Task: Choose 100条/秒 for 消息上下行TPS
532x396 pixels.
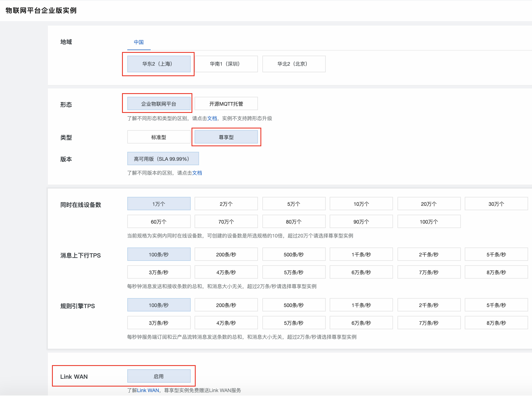Action: coord(159,254)
